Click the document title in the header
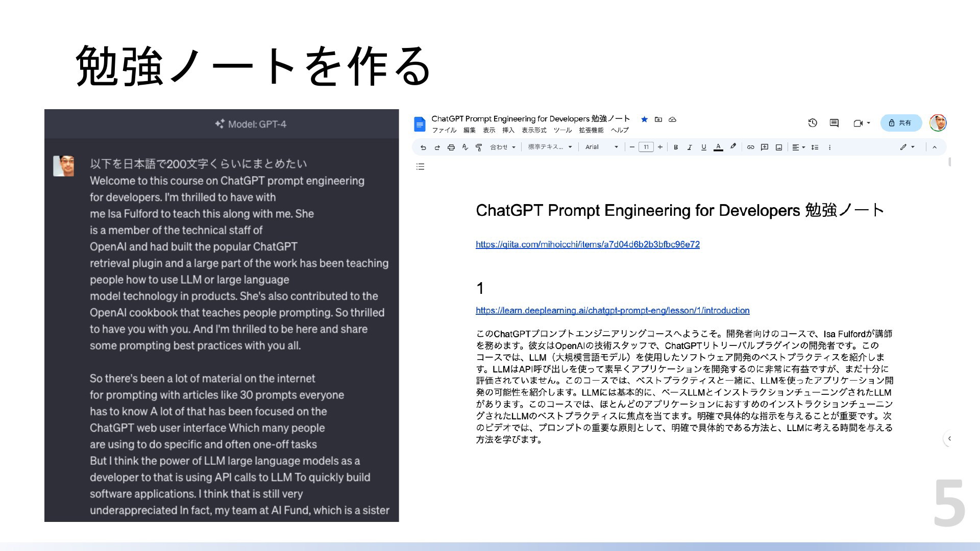 (x=531, y=119)
